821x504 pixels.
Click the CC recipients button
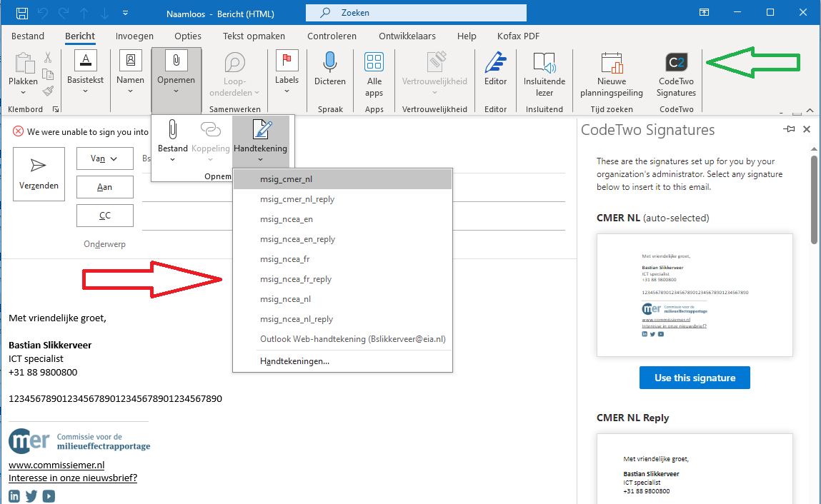105,215
